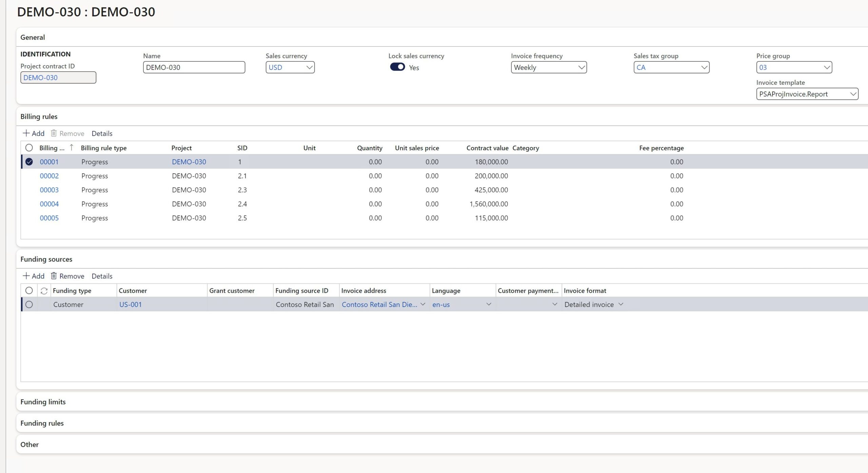Click the trash Remove icon in Funding sources

(54, 276)
